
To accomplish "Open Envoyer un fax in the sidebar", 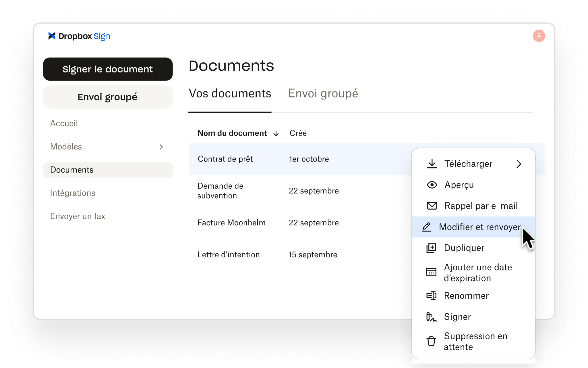I will pyautogui.click(x=78, y=216).
